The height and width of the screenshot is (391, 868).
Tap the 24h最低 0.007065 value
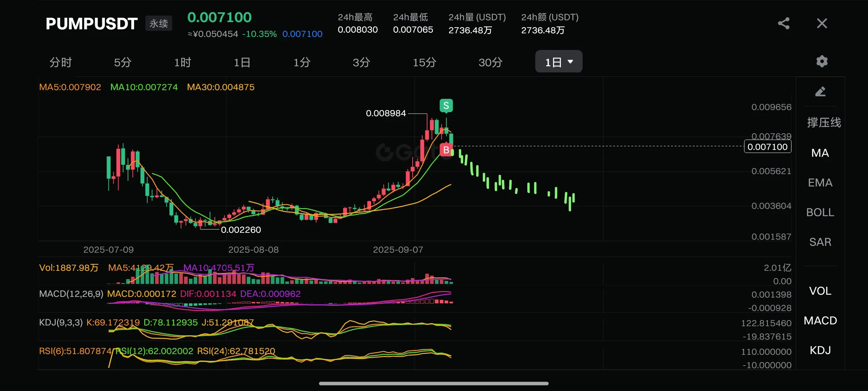413,30
